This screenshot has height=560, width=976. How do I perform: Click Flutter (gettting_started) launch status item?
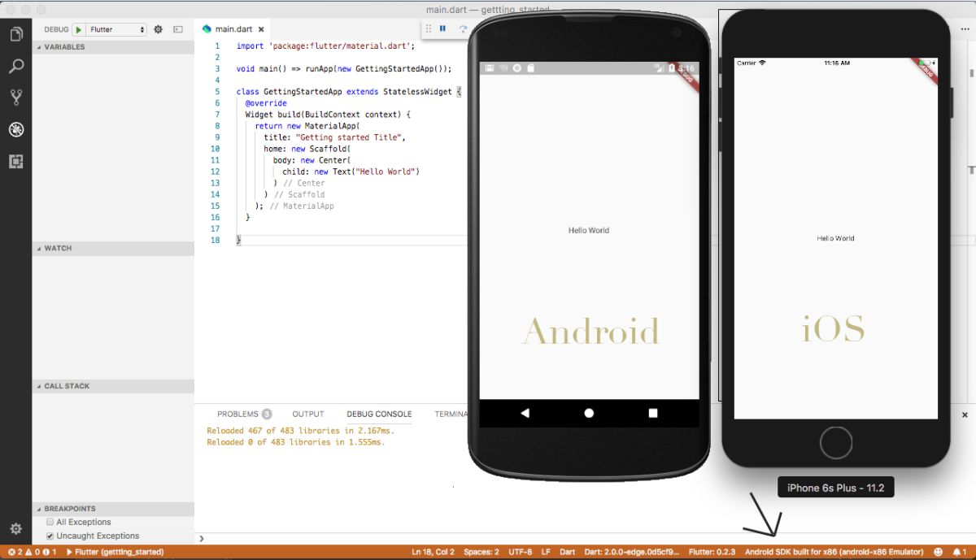point(114,552)
